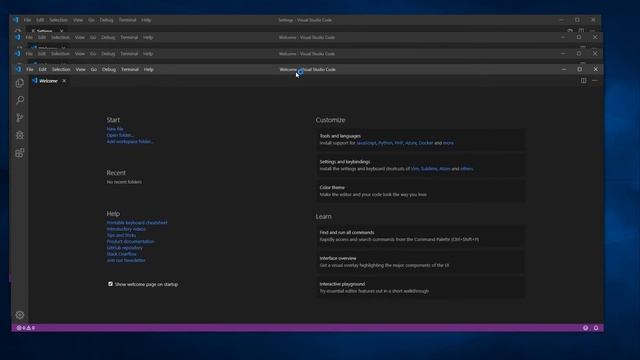640x360 pixels.
Task: Open Tips and Tricks link
Action: [121, 235]
